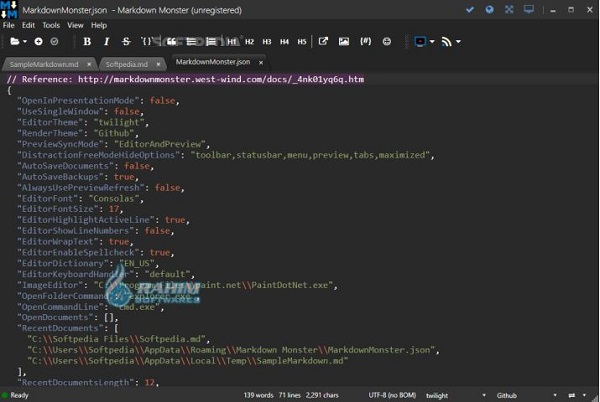Click the strikethrough icon
The image size is (600, 402).
coord(125,42)
